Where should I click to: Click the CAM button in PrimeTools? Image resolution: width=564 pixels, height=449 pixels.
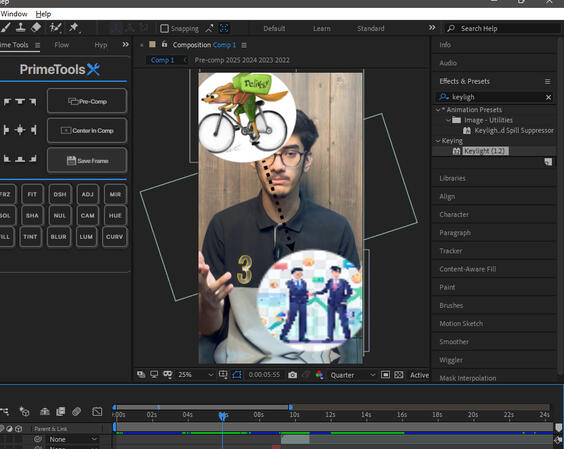click(x=87, y=215)
